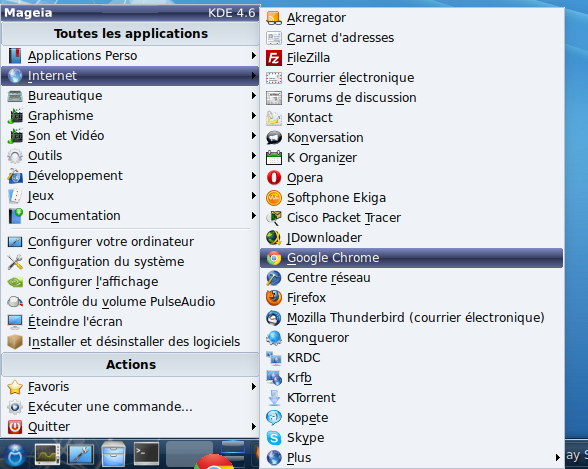Launch Google Chrome from Internet menu
This screenshot has width=588, height=469.
[x=411, y=258]
